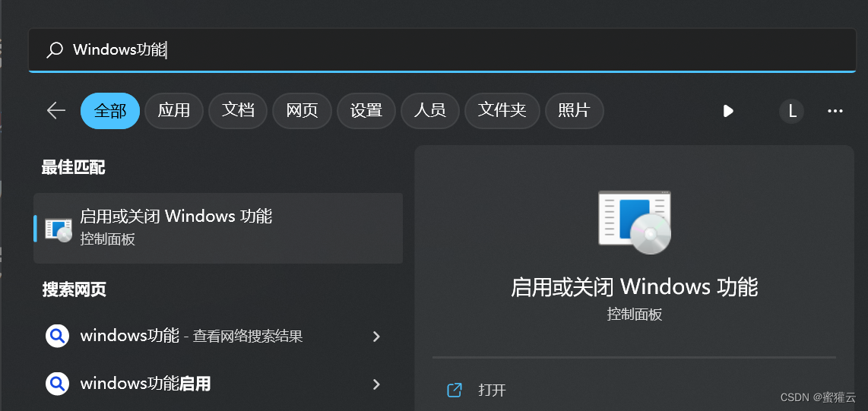Screen dimensions: 868x411
Task: Click preview title 启用或关闭 Windows 功能
Action: pyautogui.click(x=635, y=288)
